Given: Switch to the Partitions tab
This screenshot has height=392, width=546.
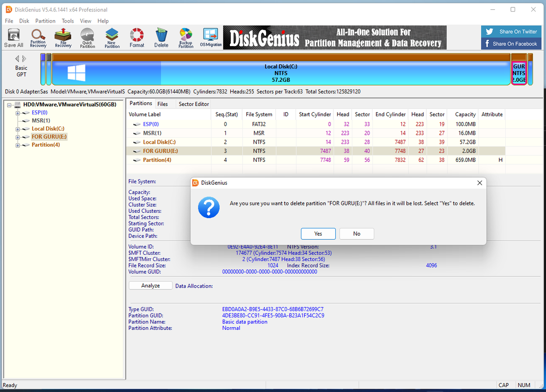Looking at the screenshot, I should (x=141, y=103).
